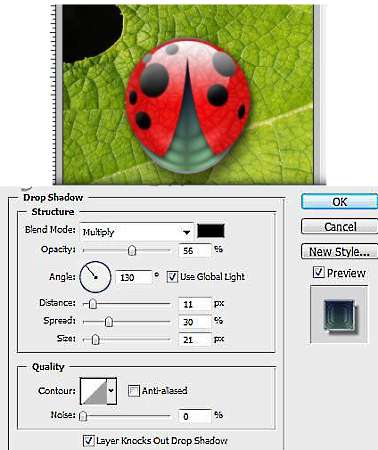378x450 pixels.
Task: Click the Blend Mode label
Action: click(x=50, y=230)
